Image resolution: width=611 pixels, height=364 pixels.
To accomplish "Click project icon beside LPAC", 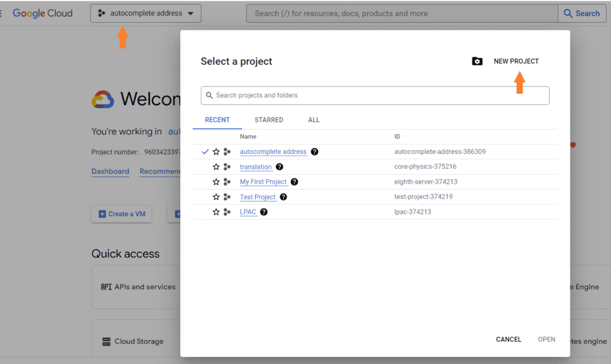I will pos(227,212).
